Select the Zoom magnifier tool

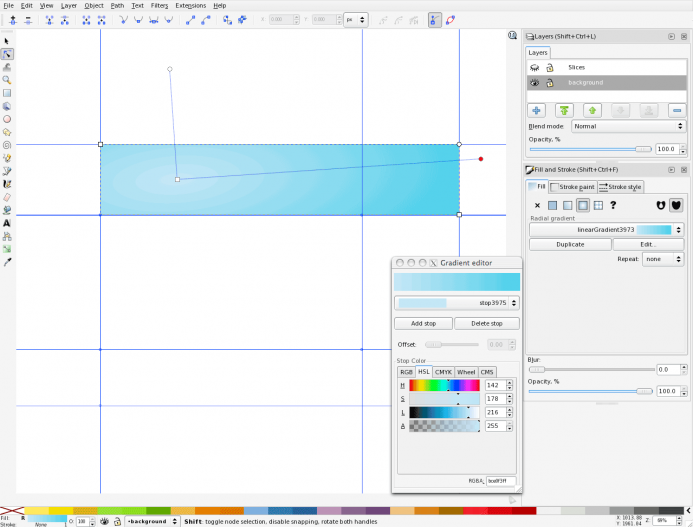point(7,80)
